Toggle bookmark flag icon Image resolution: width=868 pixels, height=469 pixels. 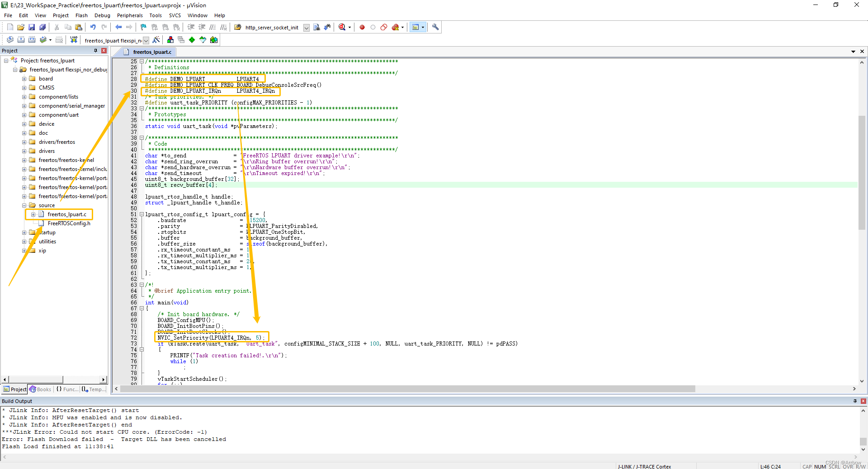143,27
